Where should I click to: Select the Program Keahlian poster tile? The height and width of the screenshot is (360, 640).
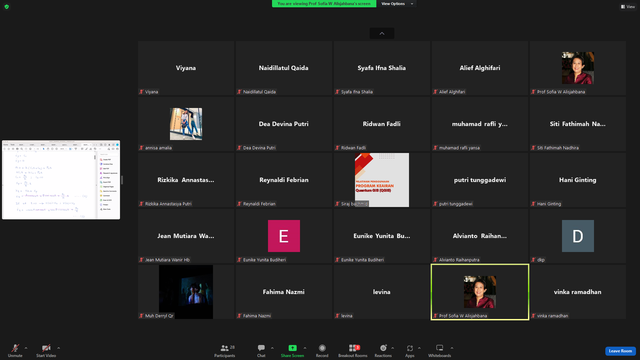(x=382, y=180)
